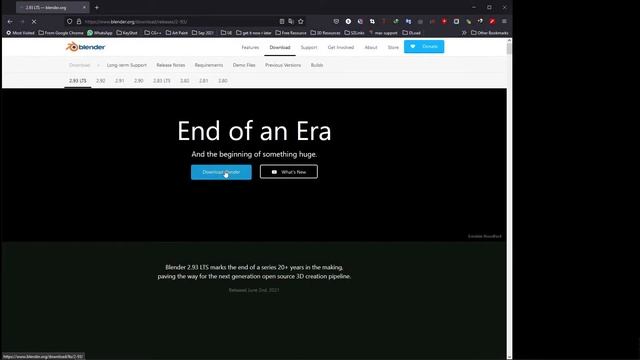
Task: Open the Requirements link
Action: [209, 65]
